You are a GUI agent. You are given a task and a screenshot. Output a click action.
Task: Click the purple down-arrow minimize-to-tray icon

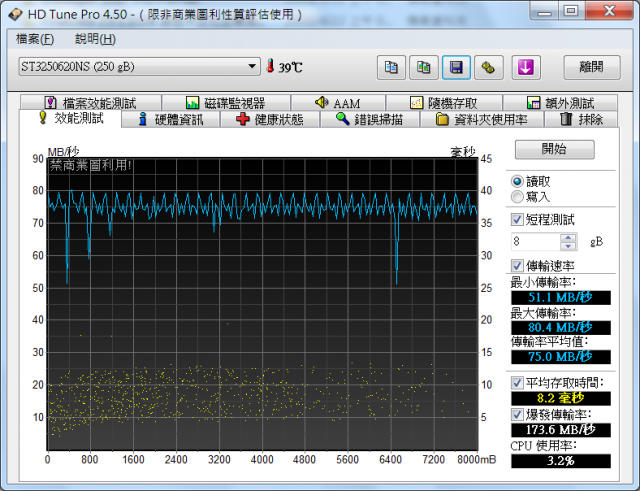(526, 67)
